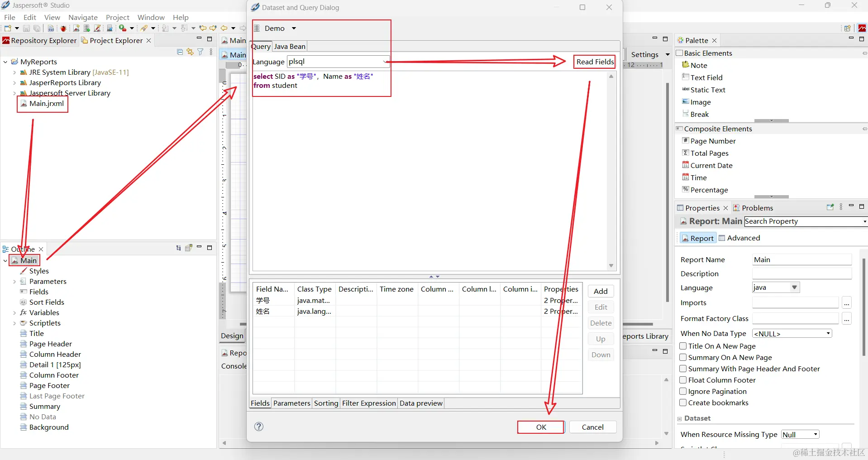Open When Resource Missing Type dropdown

(x=800, y=435)
